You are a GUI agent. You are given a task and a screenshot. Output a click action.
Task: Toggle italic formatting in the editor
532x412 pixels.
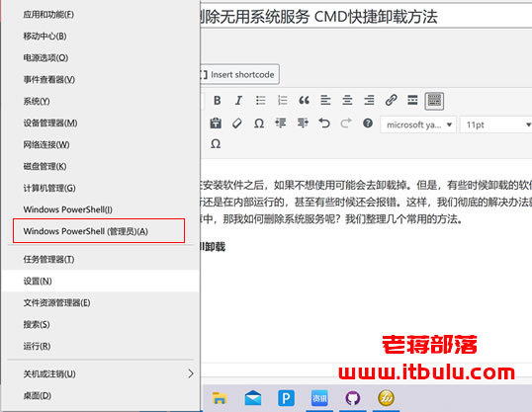(239, 101)
